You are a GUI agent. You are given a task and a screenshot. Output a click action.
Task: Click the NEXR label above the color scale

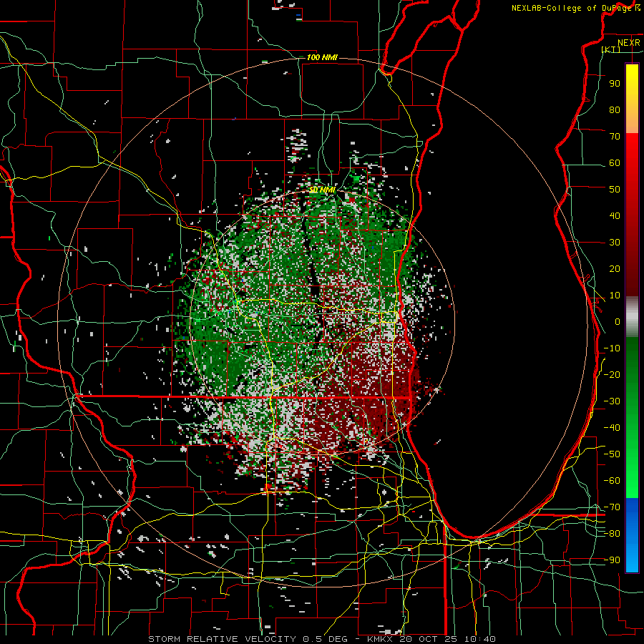(x=628, y=43)
